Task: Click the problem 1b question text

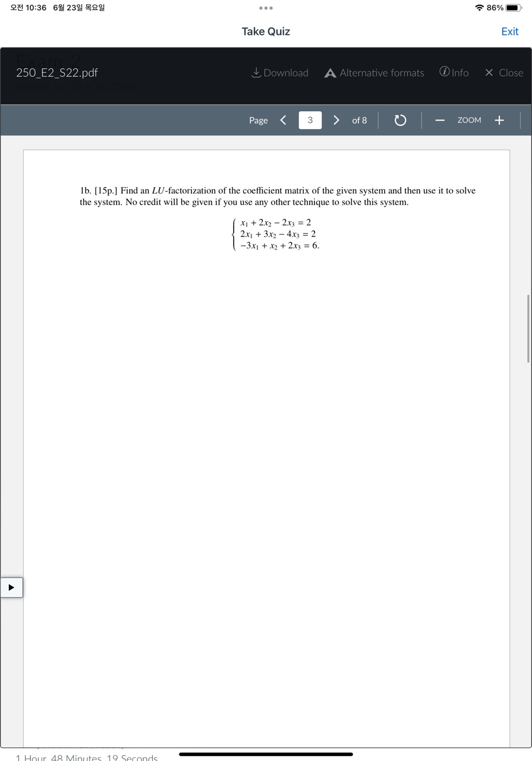Action: pos(278,196)
